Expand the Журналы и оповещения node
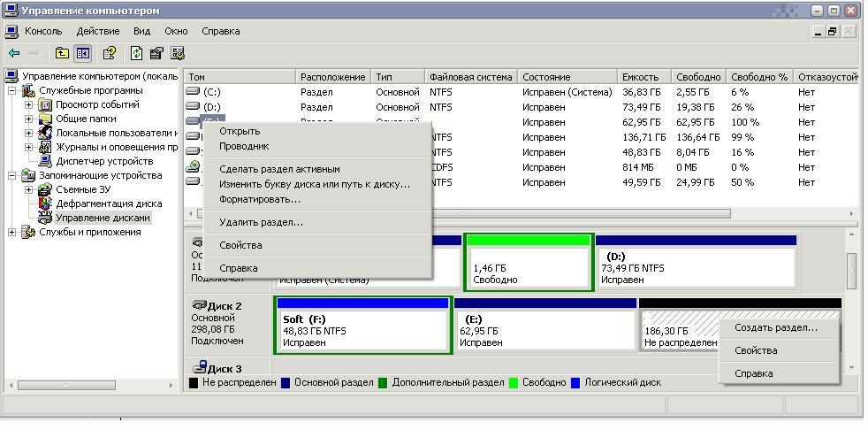Screen dimensions: 868x430 pyautogui.click(x=29, y=148)
